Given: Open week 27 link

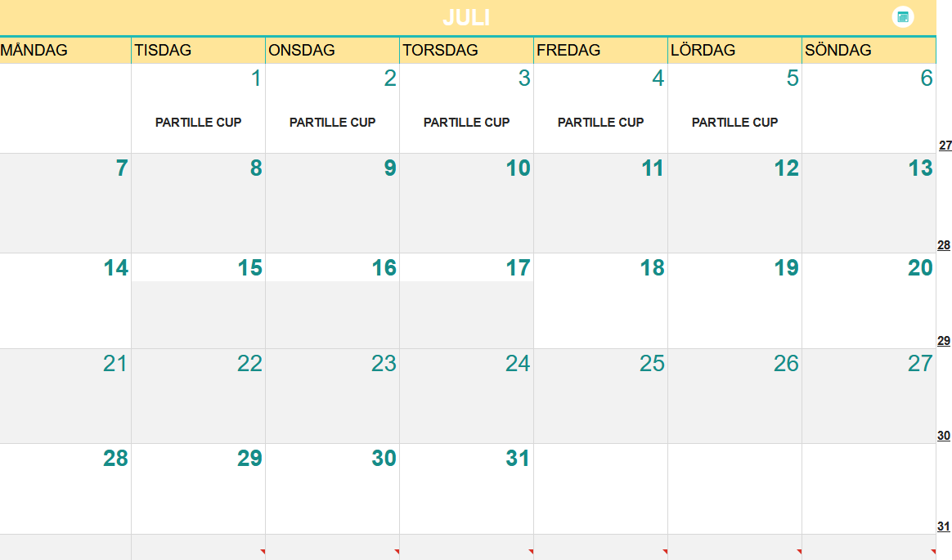Looking at the screenshot, I should click(945, 146).
